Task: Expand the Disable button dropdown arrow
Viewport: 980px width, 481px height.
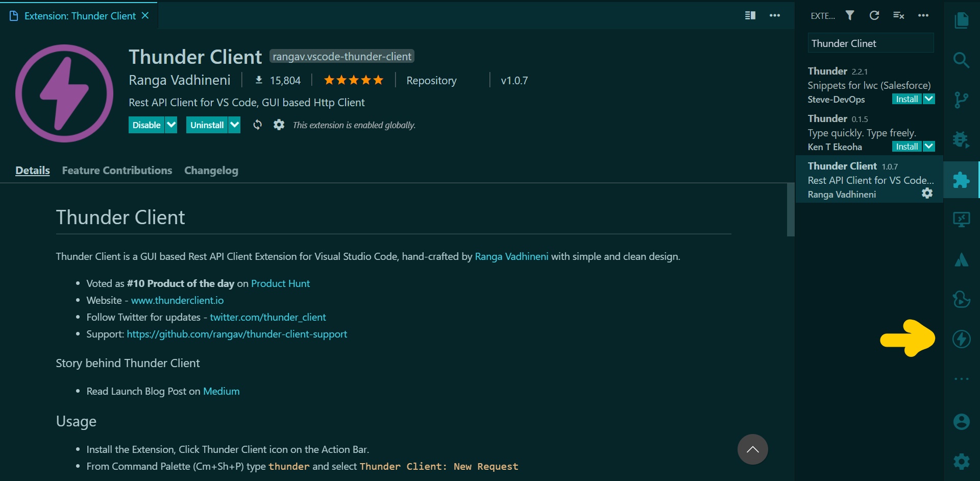Action: pyautogui.click(x=171, y=125)
